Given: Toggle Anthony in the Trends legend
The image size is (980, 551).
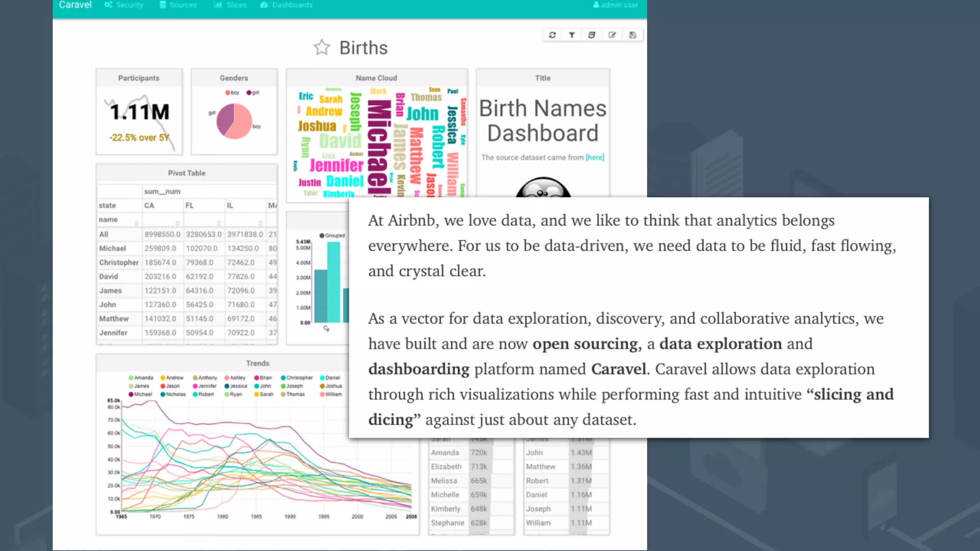Looking at the screenshot, I should 205,378.
